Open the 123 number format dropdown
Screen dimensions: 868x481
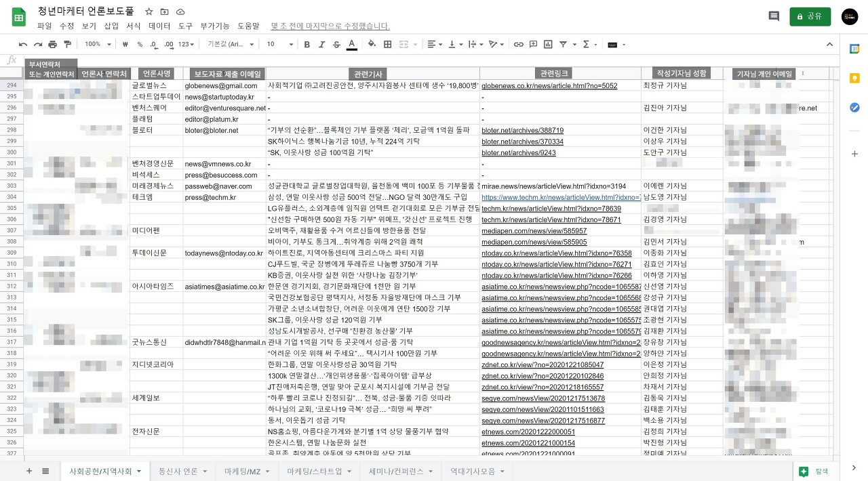pos(187,45)
